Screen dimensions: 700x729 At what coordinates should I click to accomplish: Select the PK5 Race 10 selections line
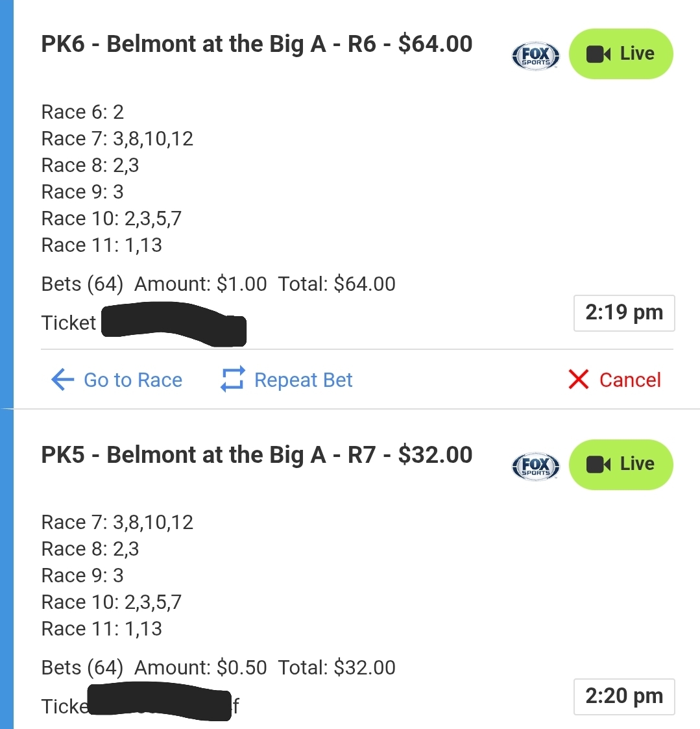tap(112, 602)
